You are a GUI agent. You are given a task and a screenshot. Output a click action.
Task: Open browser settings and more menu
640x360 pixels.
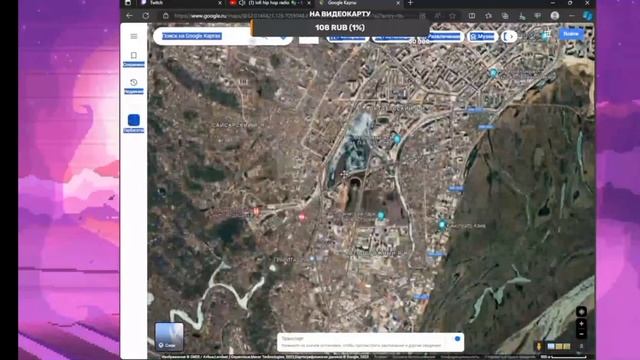tap(572, 16)
